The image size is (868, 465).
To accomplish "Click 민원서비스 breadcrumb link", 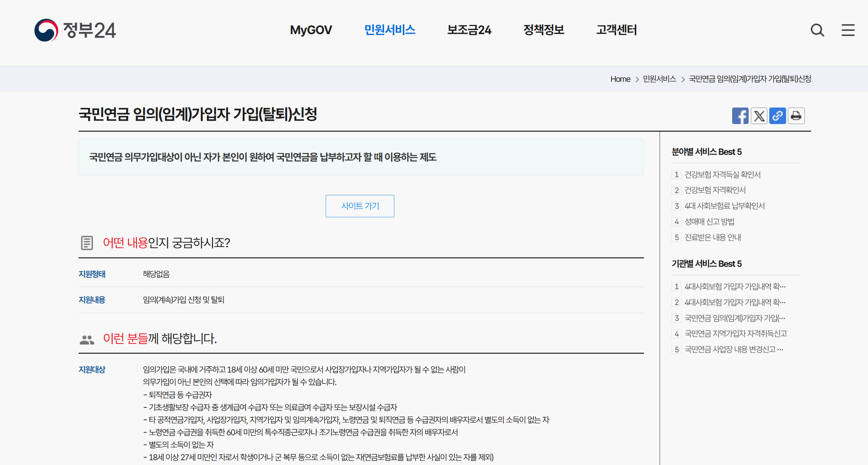I will tap(659, 79).
